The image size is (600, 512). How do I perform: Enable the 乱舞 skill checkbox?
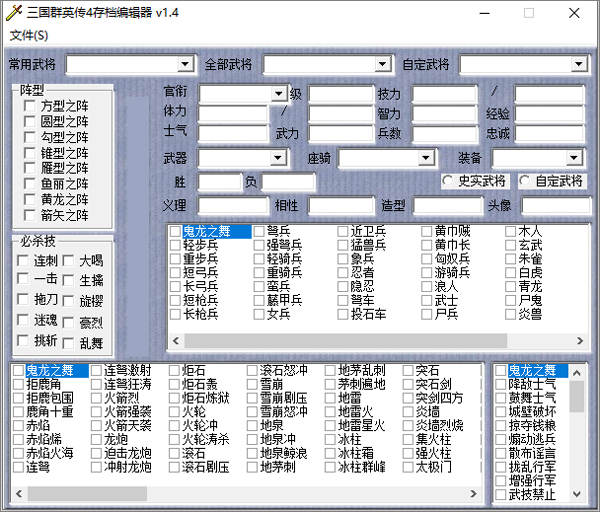pos(68,343)
